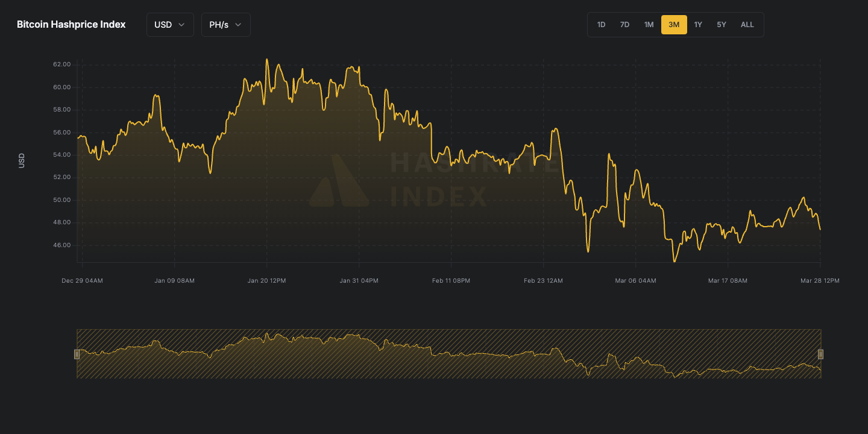Click the highlighted 3M timeframe

[x=674, y=24]
